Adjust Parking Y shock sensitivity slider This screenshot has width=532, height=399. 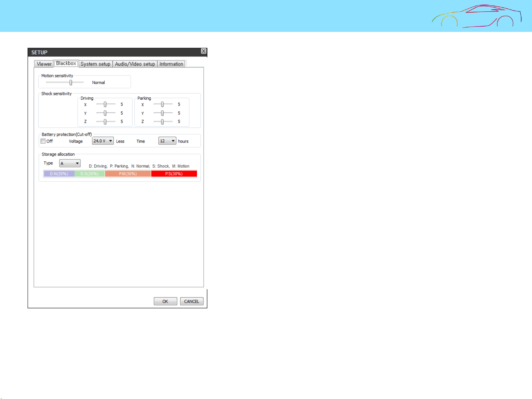[x=163, y=113]
